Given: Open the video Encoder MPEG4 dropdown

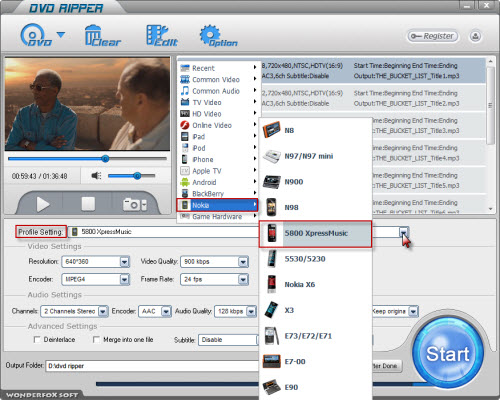Looking at the screenshot, I should click(125, 279).
